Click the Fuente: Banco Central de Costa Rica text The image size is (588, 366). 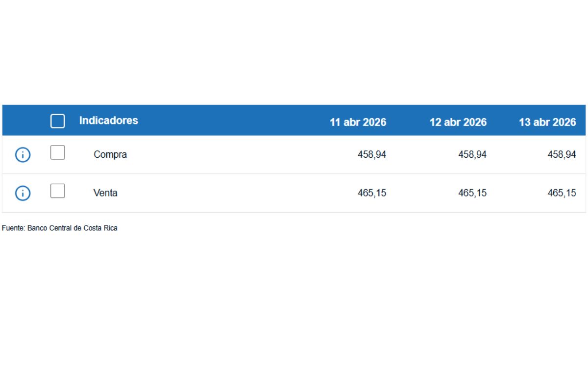[x=59, y=227]
